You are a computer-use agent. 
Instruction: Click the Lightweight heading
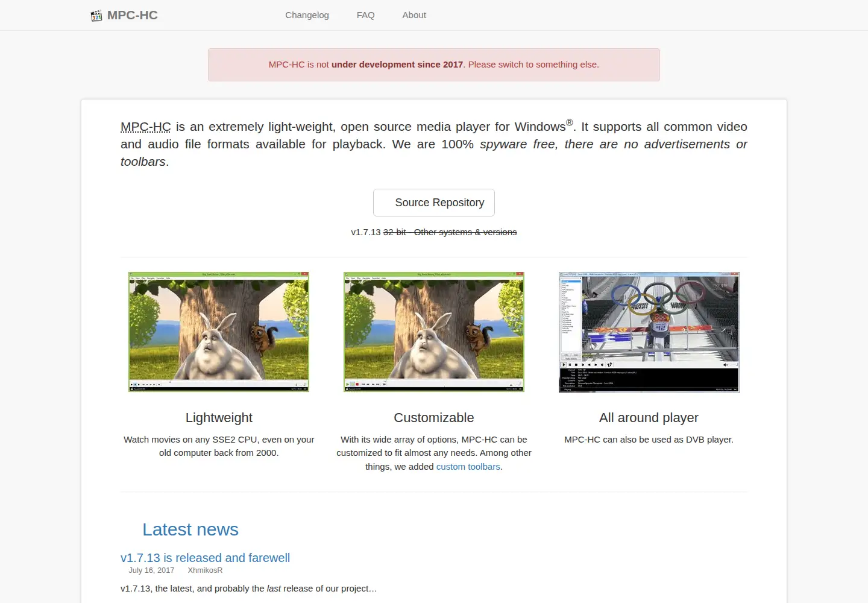[219, 418]
